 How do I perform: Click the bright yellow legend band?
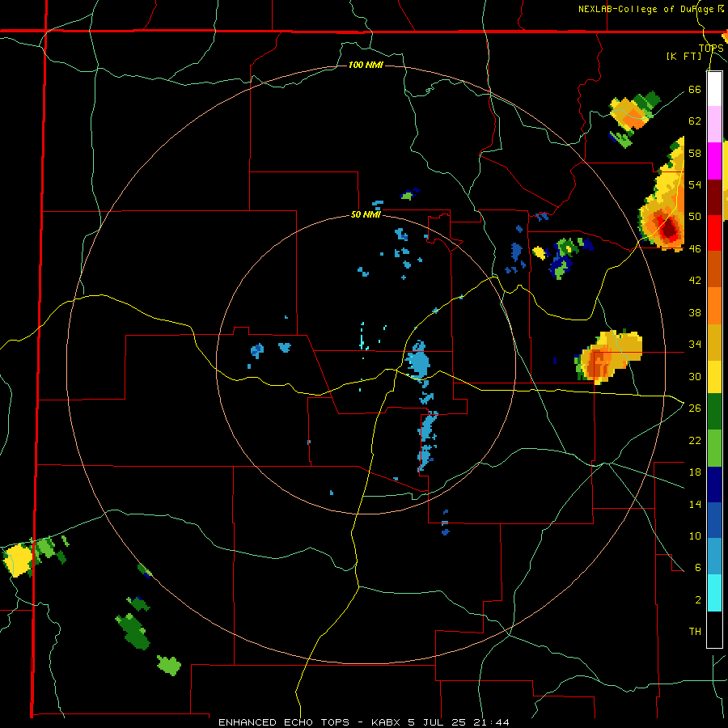pos(714,377)
